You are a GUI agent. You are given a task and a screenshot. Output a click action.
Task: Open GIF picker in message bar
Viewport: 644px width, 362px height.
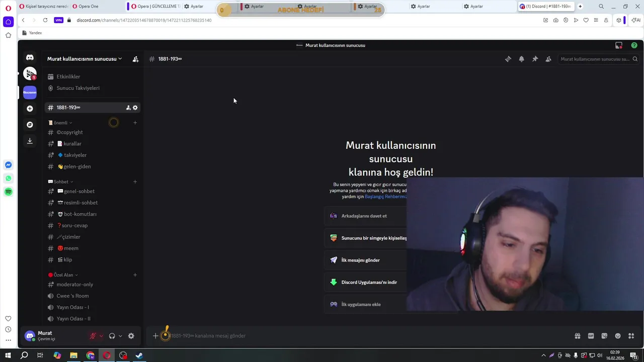point(591,336)
